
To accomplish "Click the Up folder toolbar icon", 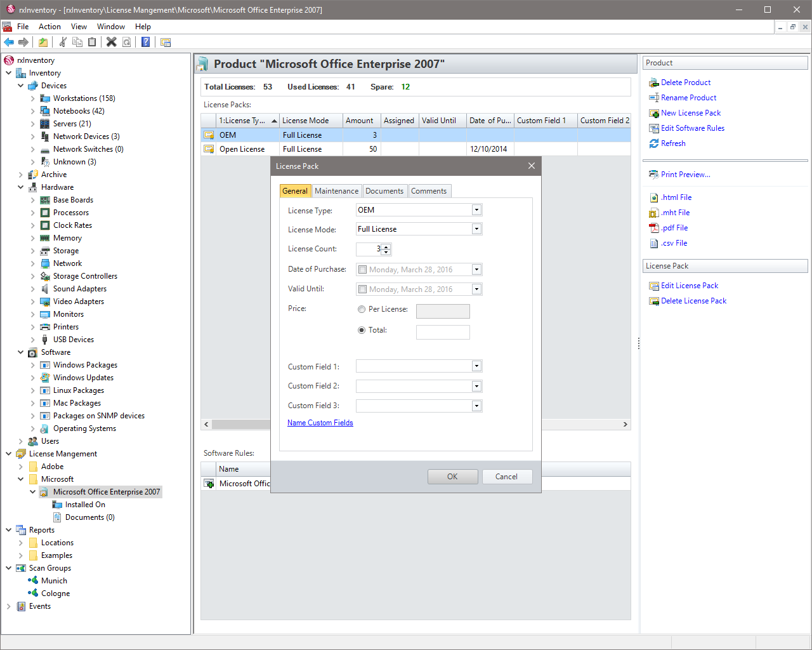I will pyautogui.click(x=43, y=42).
